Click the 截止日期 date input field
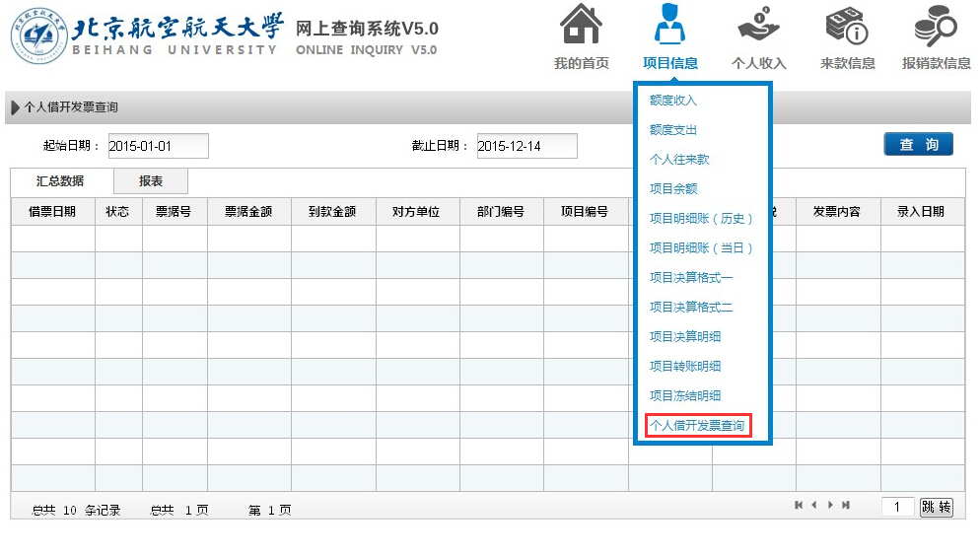This screenshot has height=556, width=980. [x=526, y=146]
